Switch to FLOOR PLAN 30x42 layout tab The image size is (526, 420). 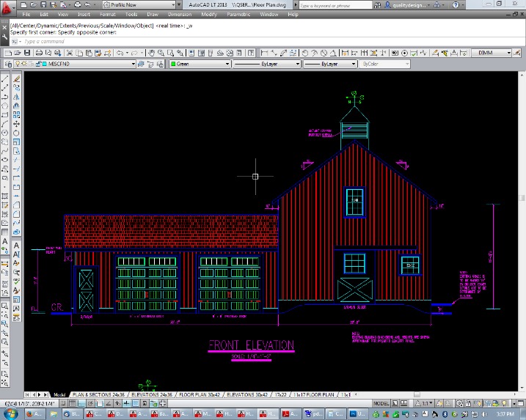point(200,394)
